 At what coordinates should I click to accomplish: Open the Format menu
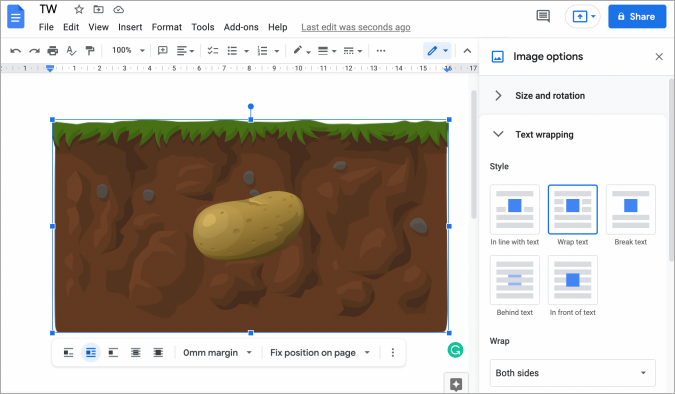(167, 27)
